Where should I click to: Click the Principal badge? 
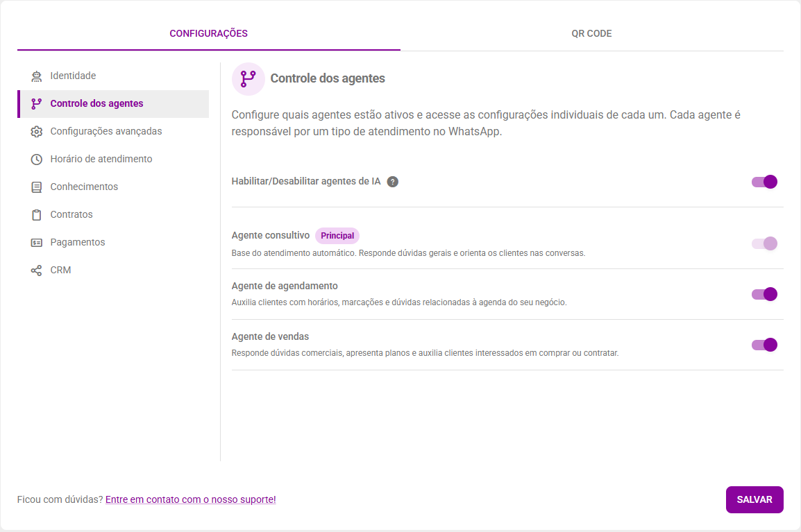click(x=337, y=236)
